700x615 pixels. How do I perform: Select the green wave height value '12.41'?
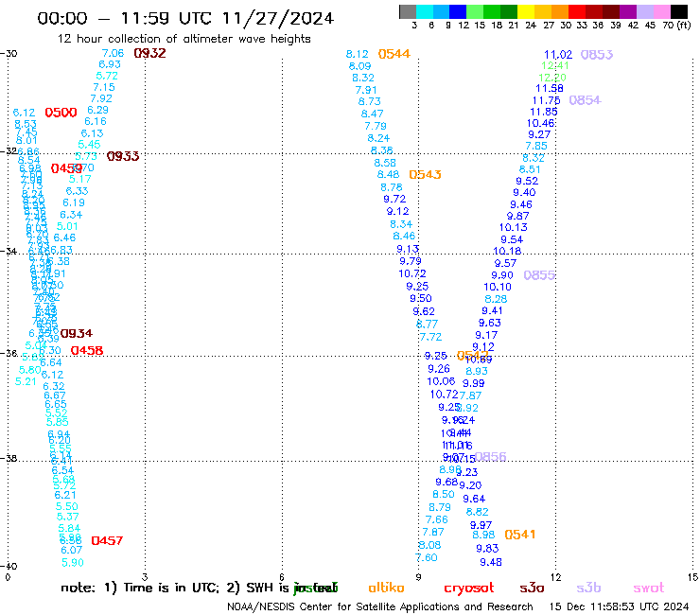(555, 65)
